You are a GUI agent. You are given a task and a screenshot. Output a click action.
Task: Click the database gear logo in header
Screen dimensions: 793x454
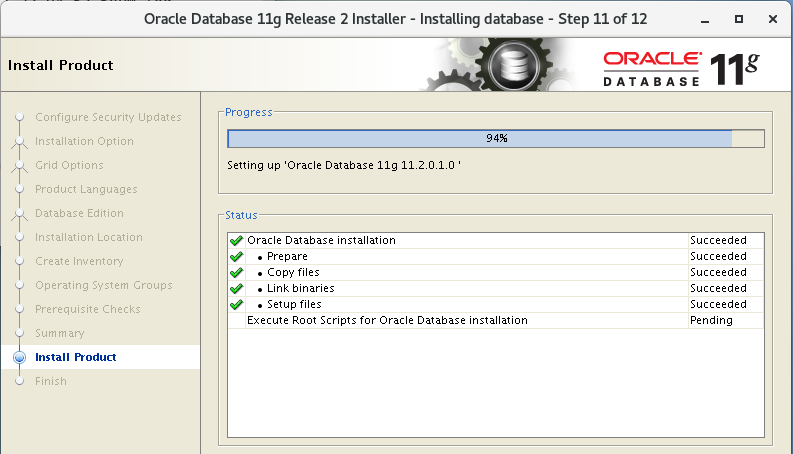[x=513, y=65]
